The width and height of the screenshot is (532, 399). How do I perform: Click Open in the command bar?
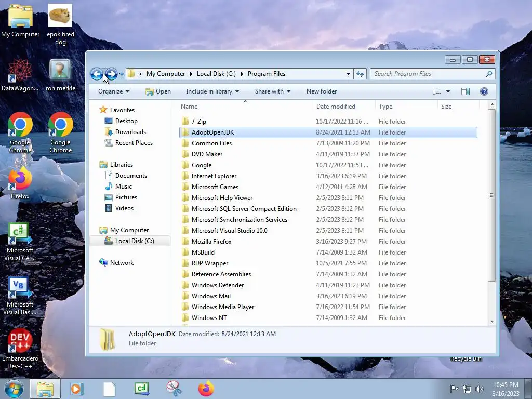[x=158, y=91]
